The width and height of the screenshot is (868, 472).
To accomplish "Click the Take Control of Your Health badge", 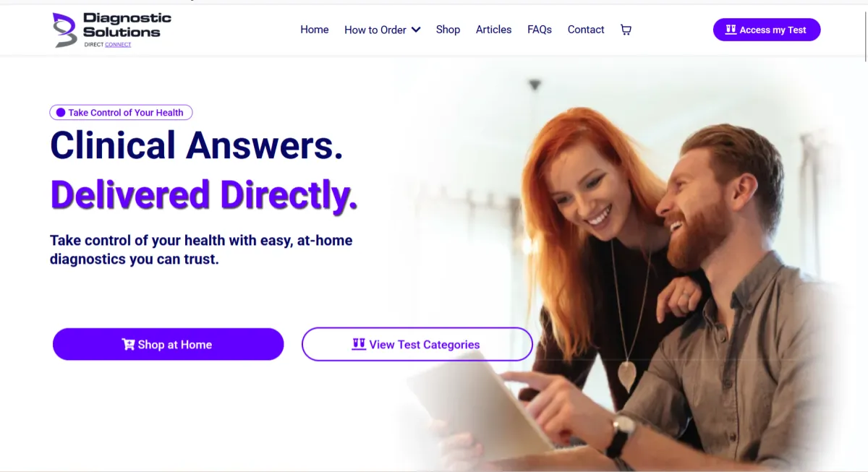I will 121,113.
